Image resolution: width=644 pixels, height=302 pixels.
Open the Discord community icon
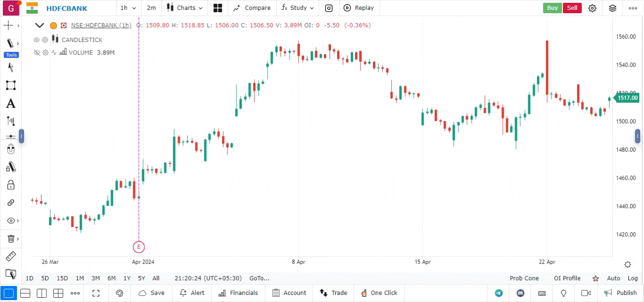click(x=520, y=293)
